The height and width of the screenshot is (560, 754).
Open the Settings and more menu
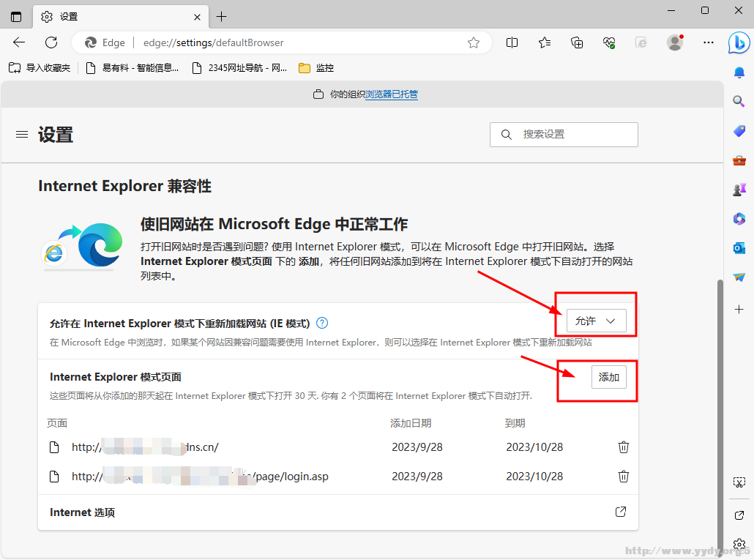click(x=709, y=42)
